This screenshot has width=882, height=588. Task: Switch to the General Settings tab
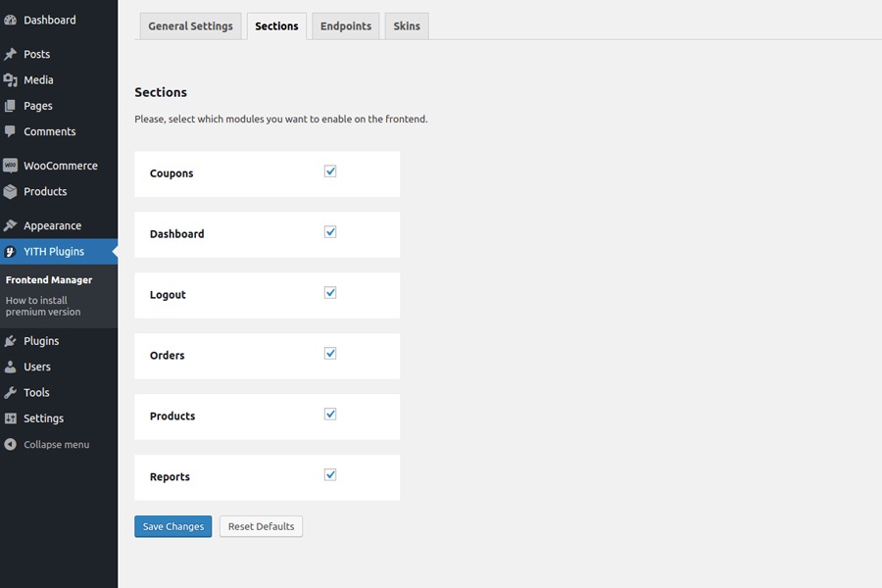pyautogui.click(x=190, y=26)
